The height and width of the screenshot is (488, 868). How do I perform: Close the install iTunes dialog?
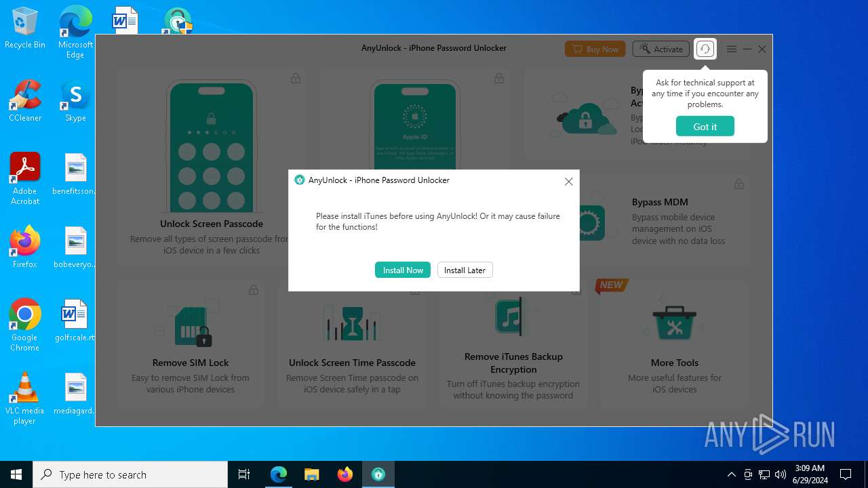click(x=569, y=181)
